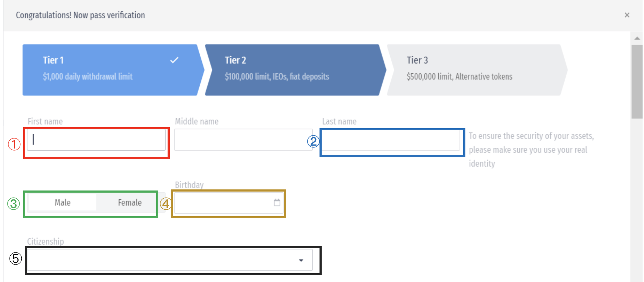644x282 pixels.
Task: Click the Last name input box
Action: point(391,140)
